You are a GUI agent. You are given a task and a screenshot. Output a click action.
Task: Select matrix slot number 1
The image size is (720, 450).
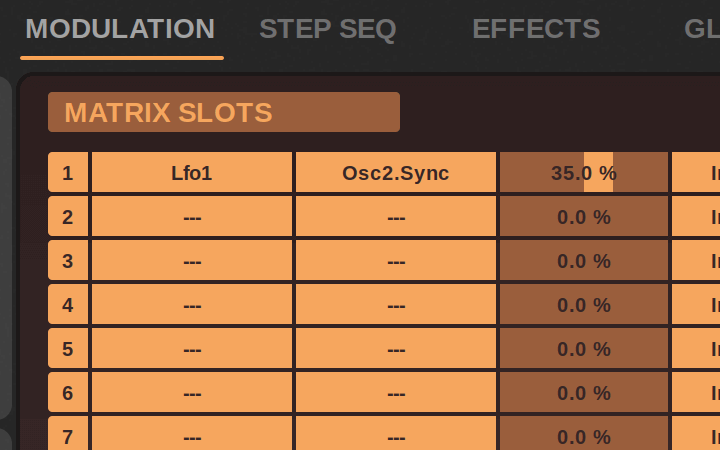pyautogui.click(x=68, y=173)
